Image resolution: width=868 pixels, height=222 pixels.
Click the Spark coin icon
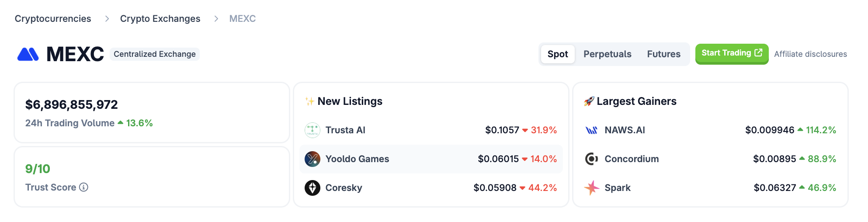pos(591,188)
